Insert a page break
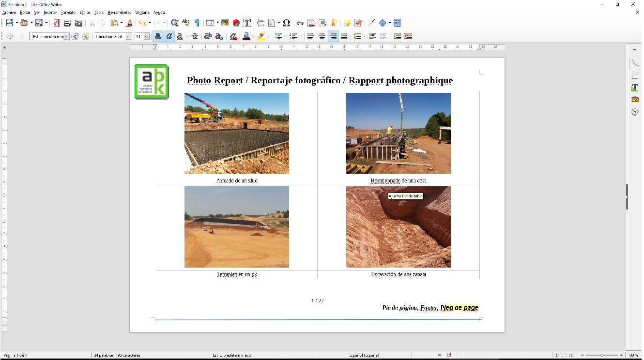644x360 pixels. (x=261, y=22)
